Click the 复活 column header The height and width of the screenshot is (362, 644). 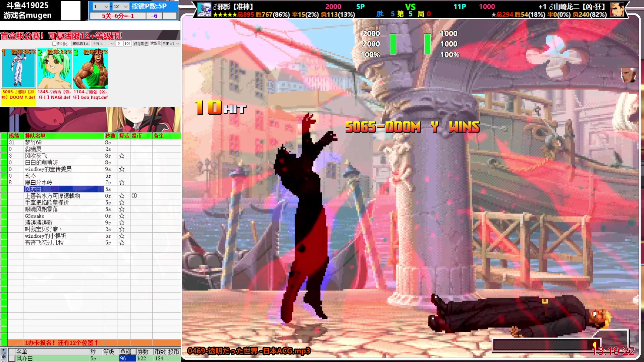coord(124,136)
